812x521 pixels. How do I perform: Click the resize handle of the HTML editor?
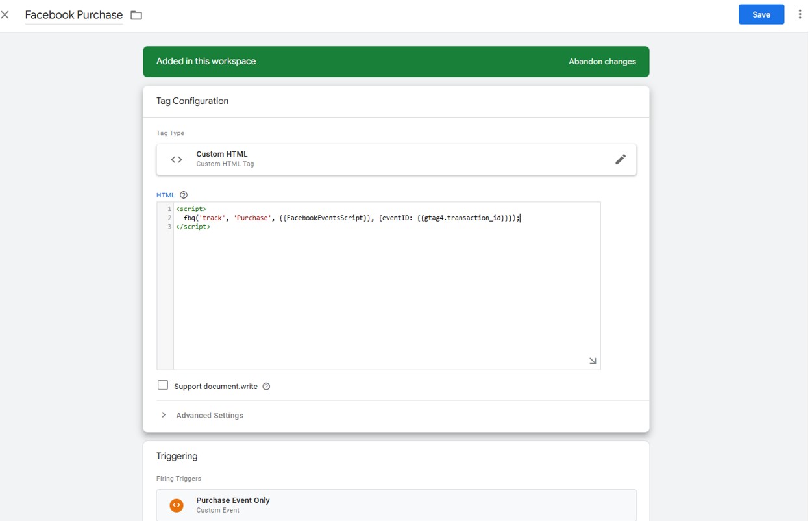[593, 361]
